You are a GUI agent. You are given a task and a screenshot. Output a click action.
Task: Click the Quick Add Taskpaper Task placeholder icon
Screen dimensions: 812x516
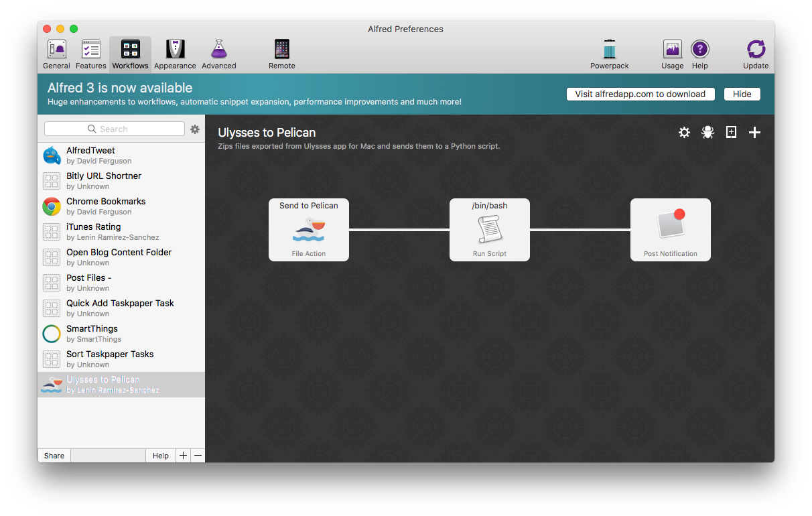pyautogui.click(x=52, y=308)
